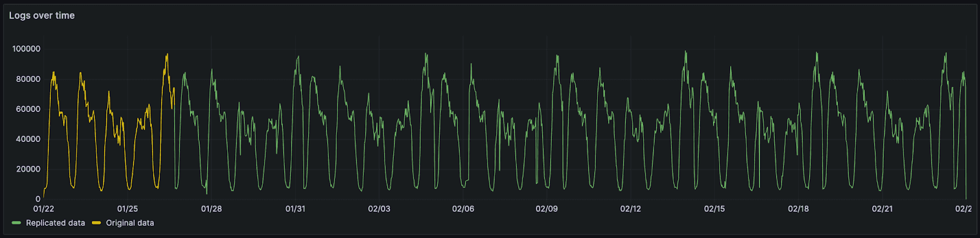
Task: Click the 02/03 x-axis date label
Action: (379, 209)
